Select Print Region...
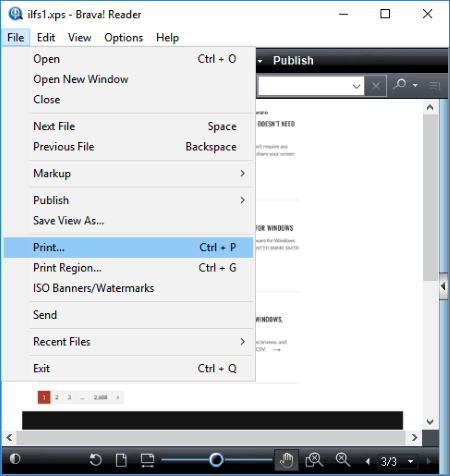 point(128,268)
